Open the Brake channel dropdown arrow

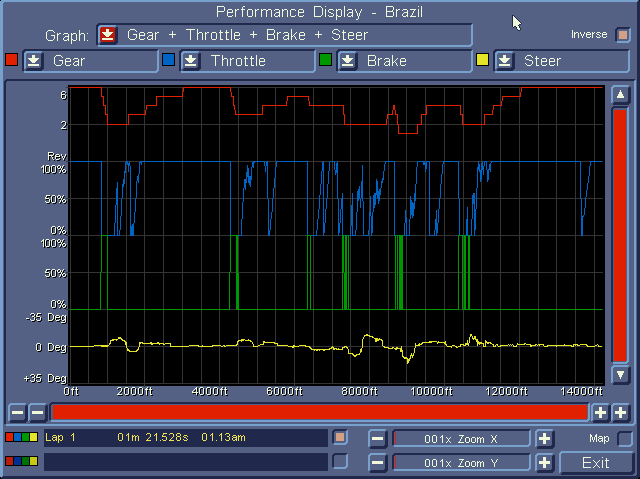348,61
